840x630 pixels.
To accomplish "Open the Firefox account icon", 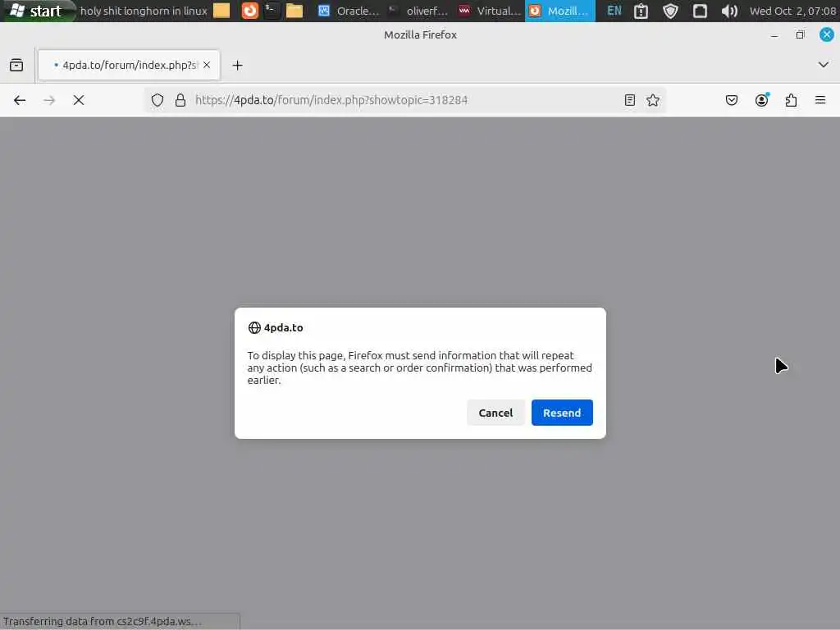I will 761,100.
